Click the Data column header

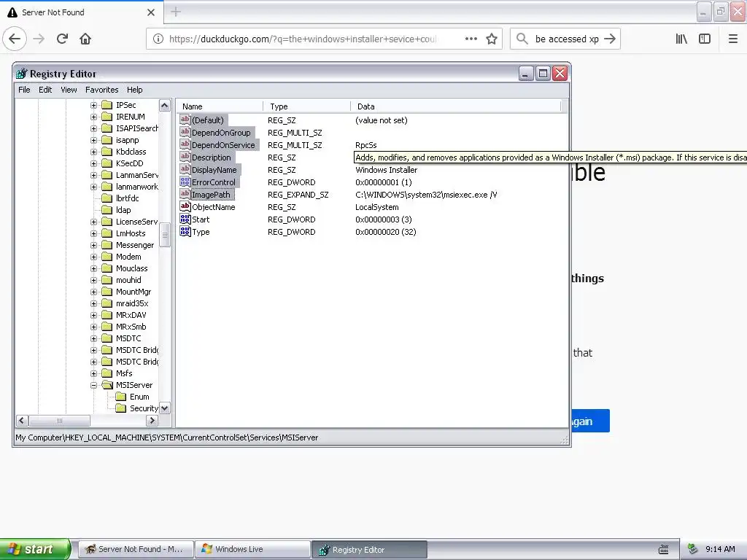coord(456,106)
